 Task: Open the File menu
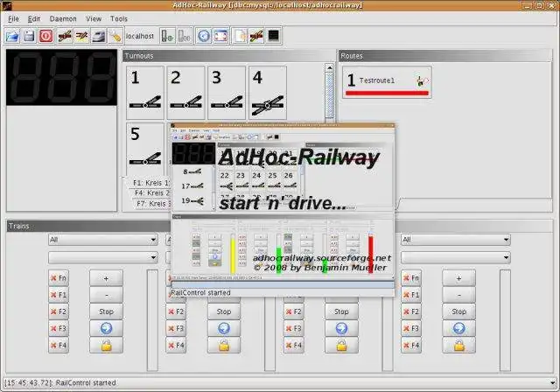[13, 19]
